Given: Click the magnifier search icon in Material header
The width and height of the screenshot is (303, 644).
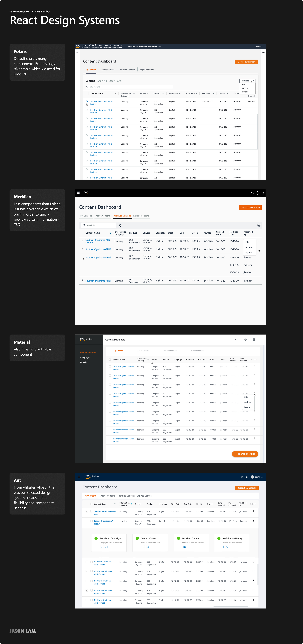Looking at the screenshot, I should 236,339.
